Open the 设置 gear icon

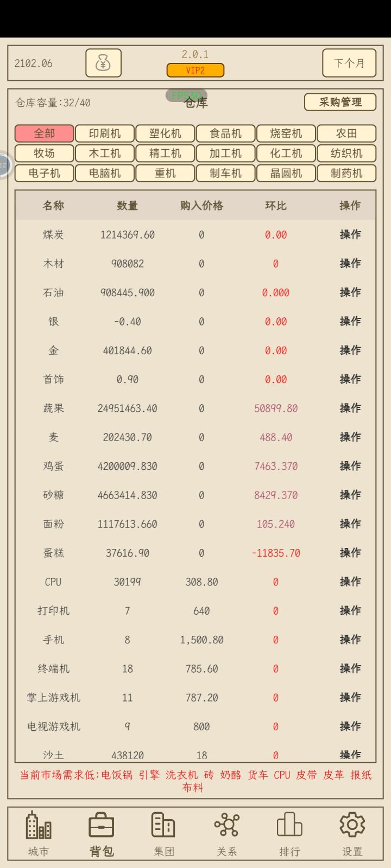click(x=352, y=825)
